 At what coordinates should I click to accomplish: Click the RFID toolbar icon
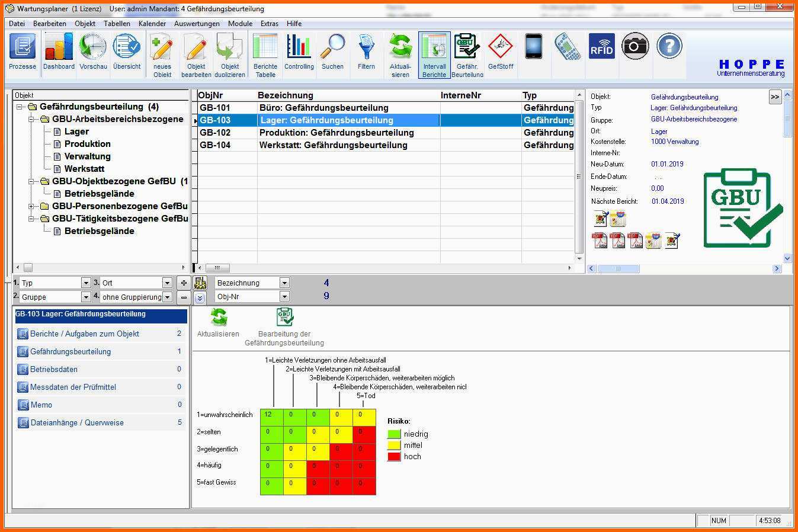click(601, 46)
